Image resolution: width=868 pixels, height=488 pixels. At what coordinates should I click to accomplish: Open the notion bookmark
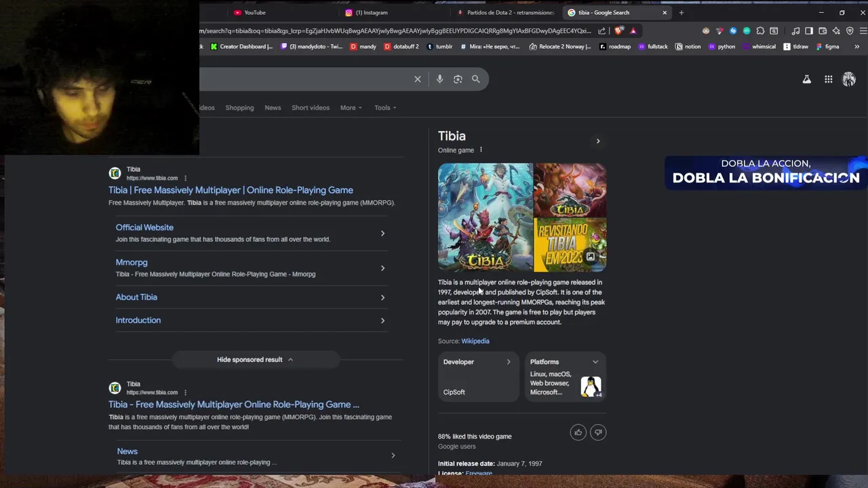688,47
